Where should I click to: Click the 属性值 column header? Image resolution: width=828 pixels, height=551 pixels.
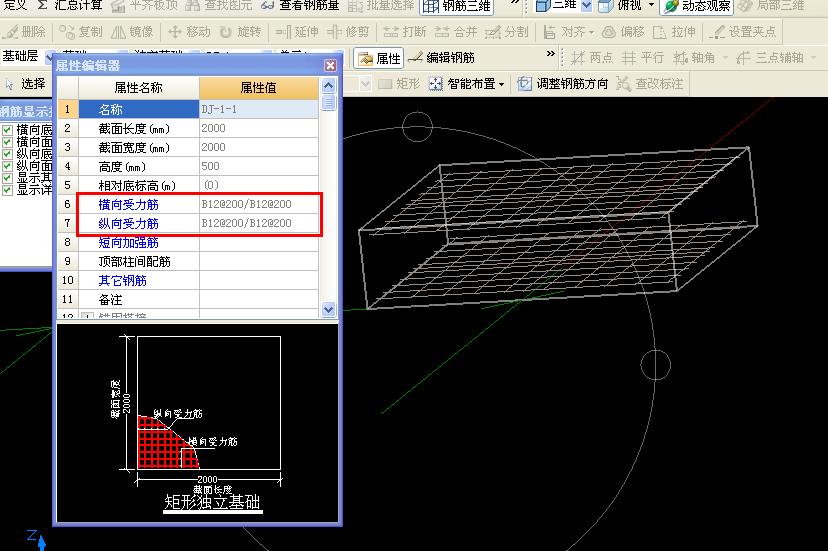[258, 88]
